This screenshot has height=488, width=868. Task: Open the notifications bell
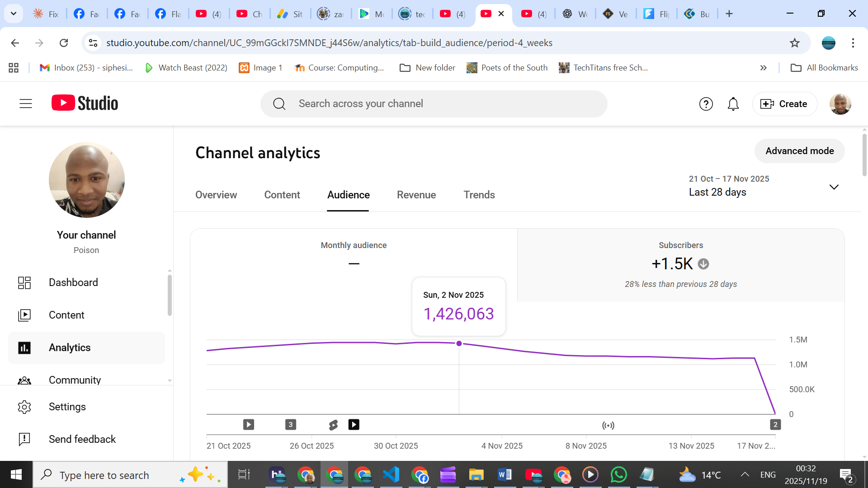click(x=733, y=104)
